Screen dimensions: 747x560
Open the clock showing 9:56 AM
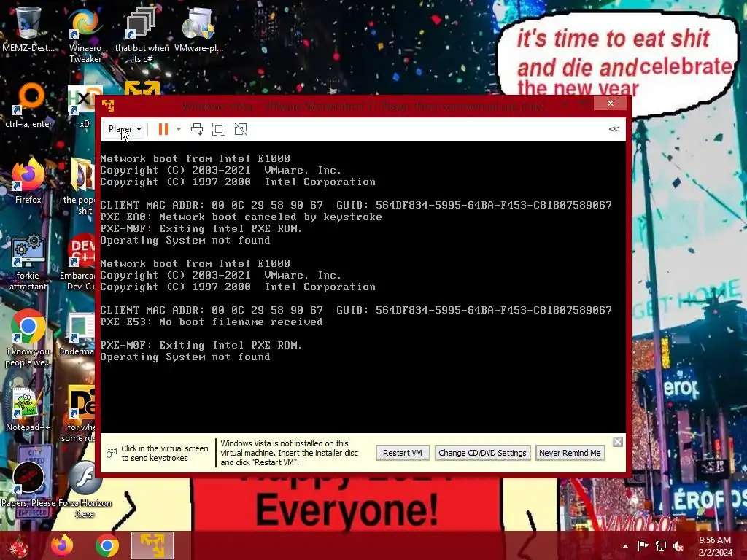pos(715,546)
